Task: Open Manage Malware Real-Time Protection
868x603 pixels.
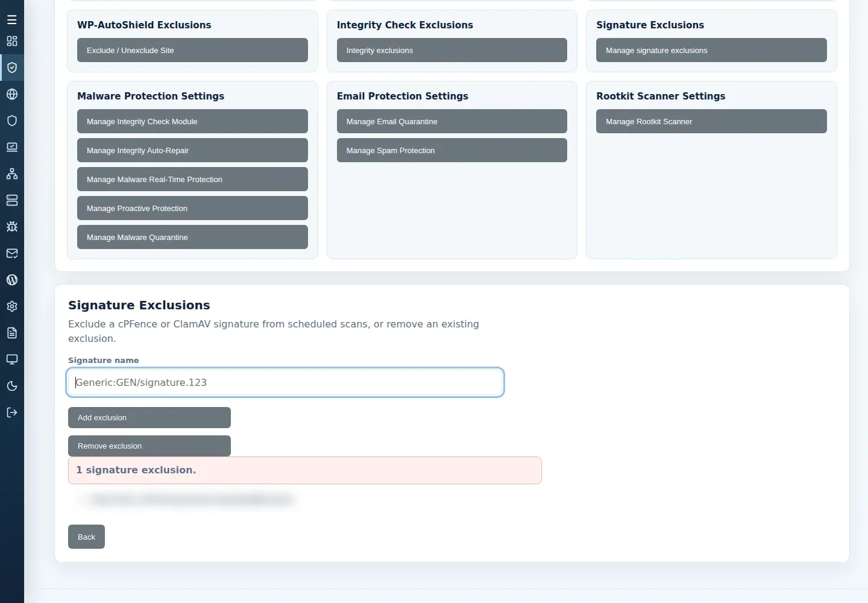Action: coord(192,179)
